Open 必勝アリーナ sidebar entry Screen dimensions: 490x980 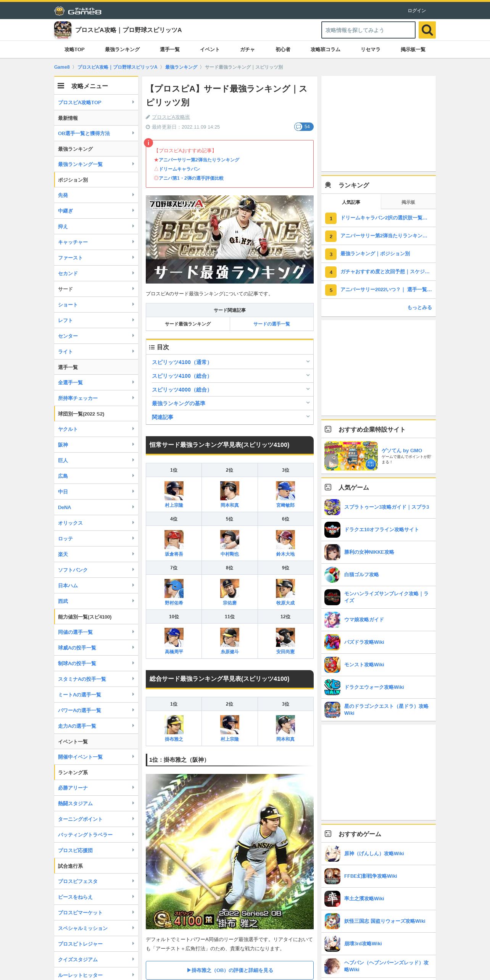point(96,788)
